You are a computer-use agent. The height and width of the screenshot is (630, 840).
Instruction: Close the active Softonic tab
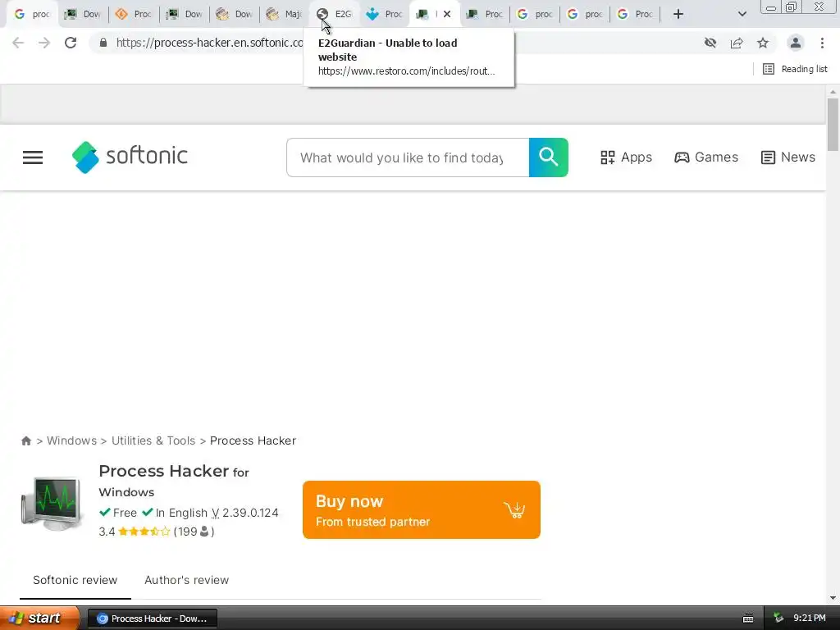click(x=447, y=14)
